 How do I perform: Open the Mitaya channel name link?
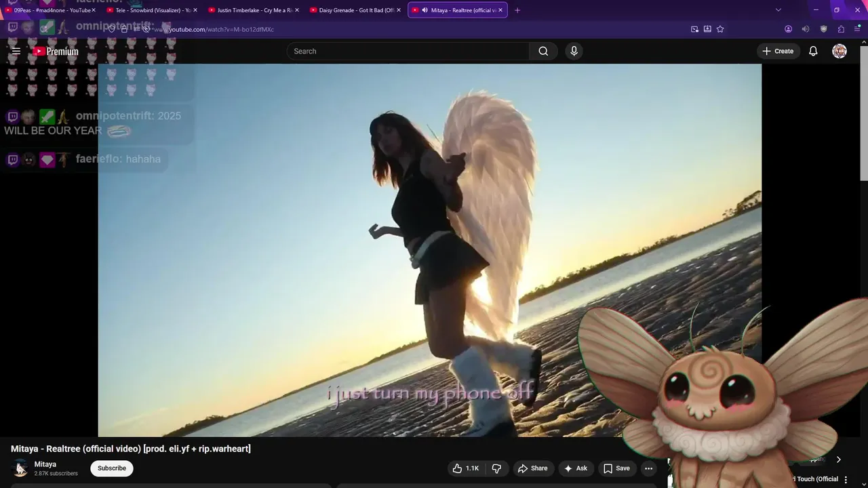click(45, 464)
